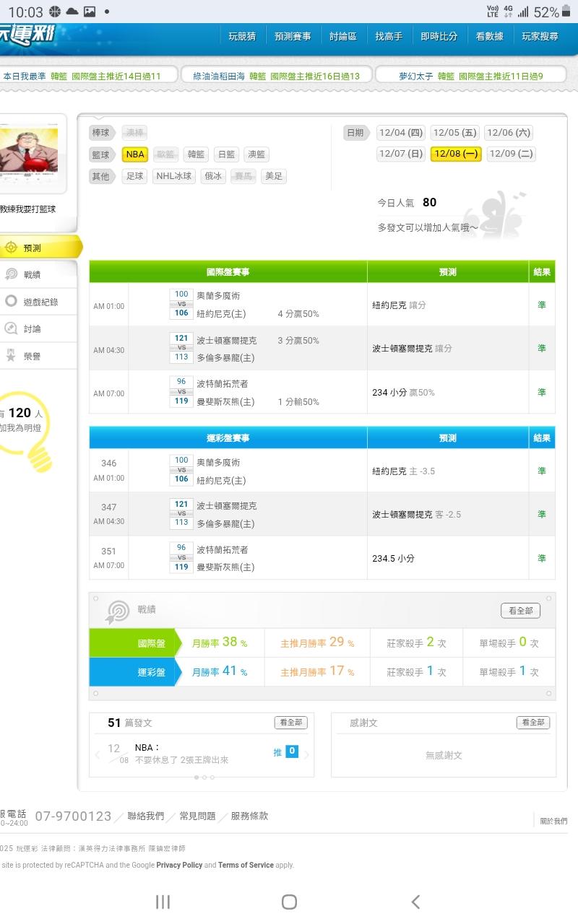
Task: Open 預測賽事 in top navigation
Action: point(293,36)
